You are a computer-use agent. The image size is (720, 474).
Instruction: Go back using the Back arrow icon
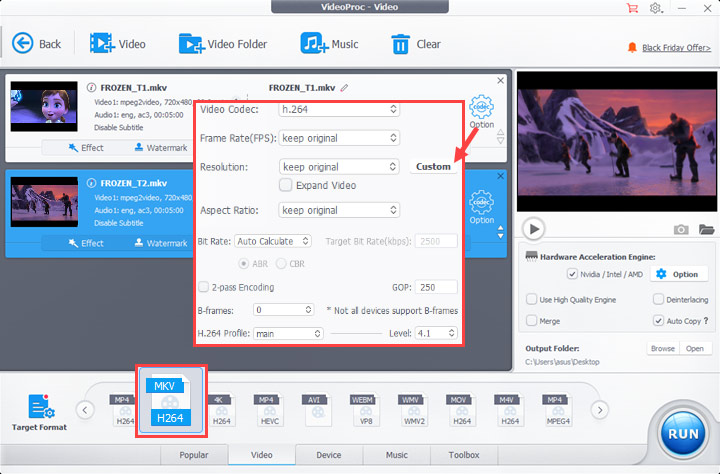point(22,44)
